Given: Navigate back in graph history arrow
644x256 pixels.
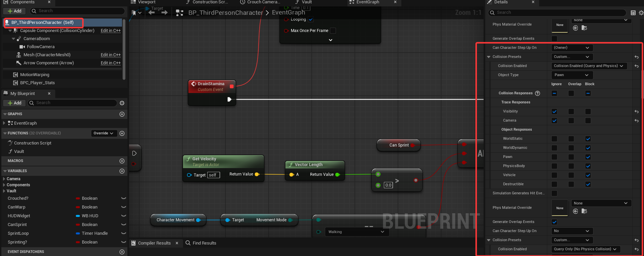Looking at the screenshot, I should pyautogui.click(x=152, y=13).
